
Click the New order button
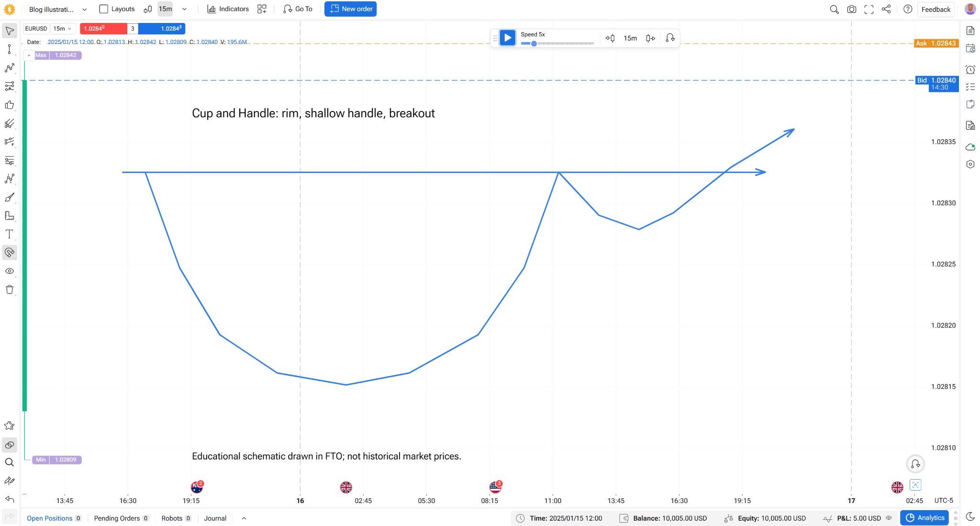tap(350, 9)
